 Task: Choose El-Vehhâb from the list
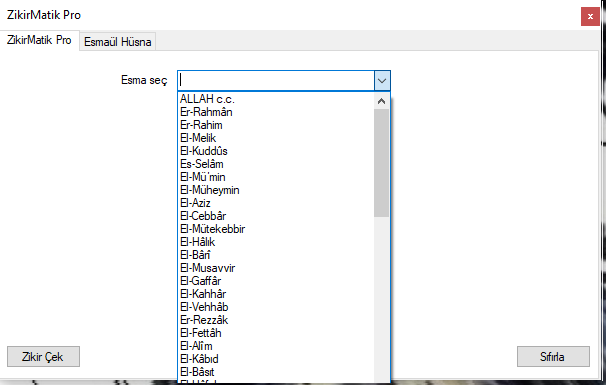tap(276, 307)
